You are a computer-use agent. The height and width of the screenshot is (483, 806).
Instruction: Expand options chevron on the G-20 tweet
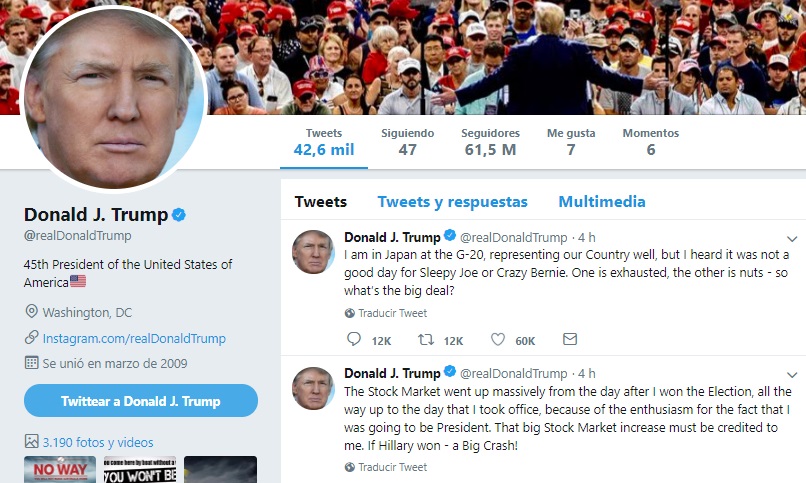(792, 239)
